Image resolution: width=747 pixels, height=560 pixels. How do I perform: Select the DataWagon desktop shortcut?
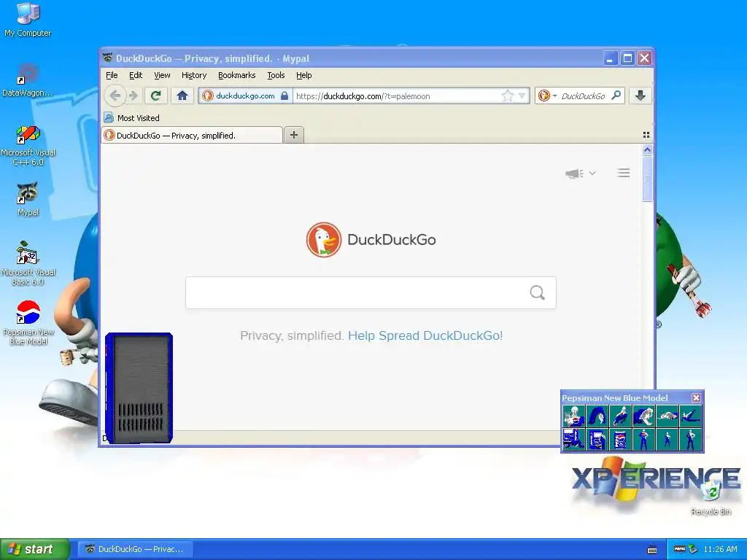point(27,80)
